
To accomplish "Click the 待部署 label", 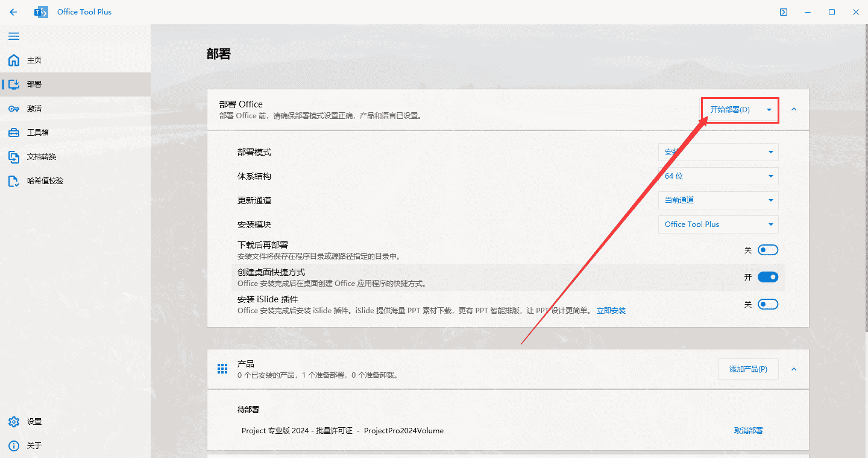I will [x=248, y=410].
